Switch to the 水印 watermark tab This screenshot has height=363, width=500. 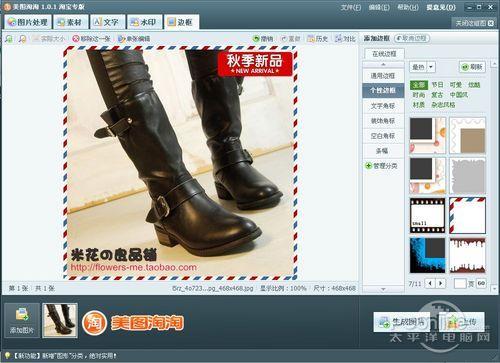point(144,22)
